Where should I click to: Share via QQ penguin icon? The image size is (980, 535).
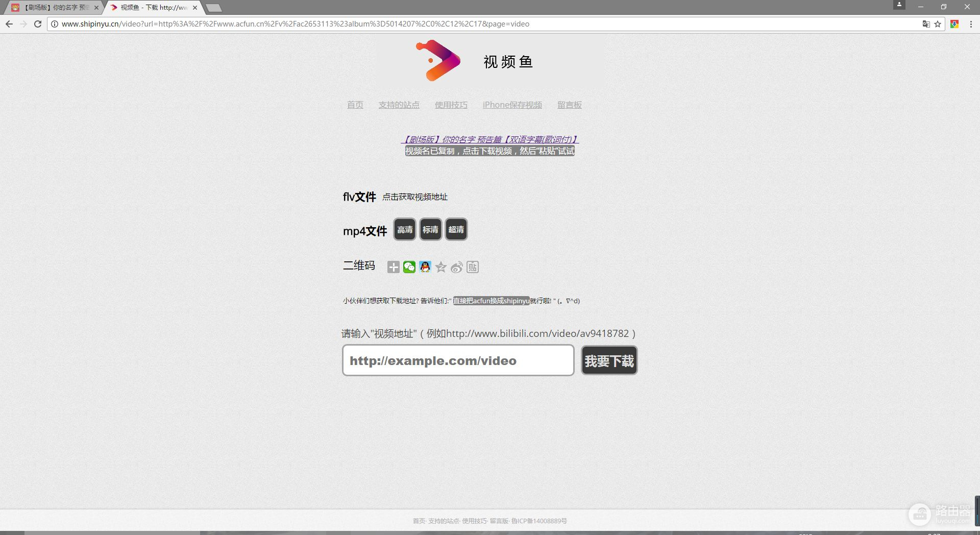point(425,267)
